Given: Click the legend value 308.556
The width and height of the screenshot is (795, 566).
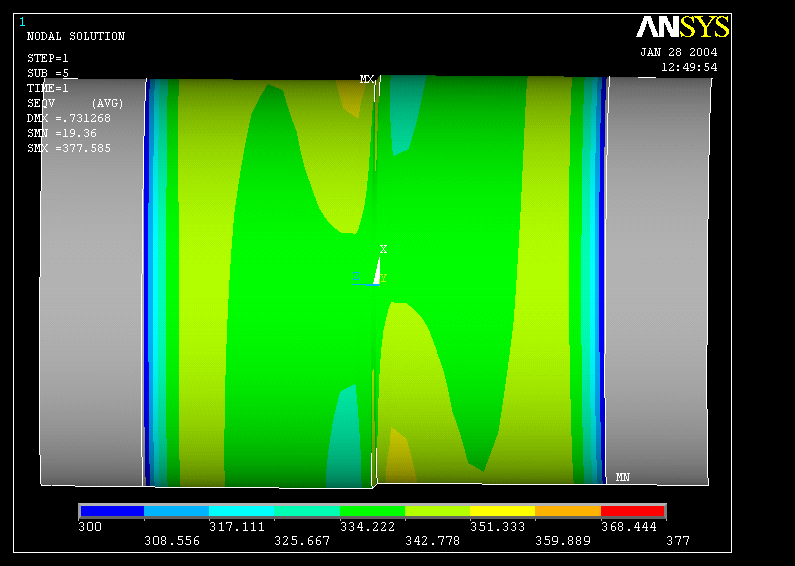Looking at the screenshot, I should click(x=172, y=541).
